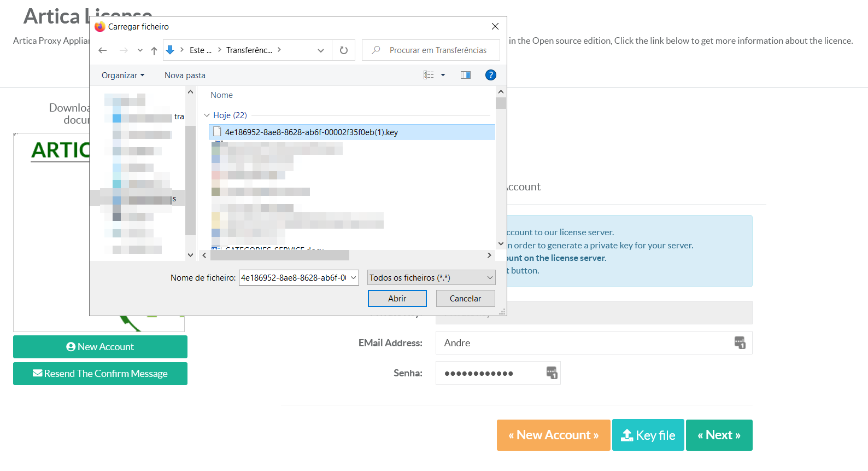Click the view layout icon
868x471 pixels.
[x=429, y=75]
